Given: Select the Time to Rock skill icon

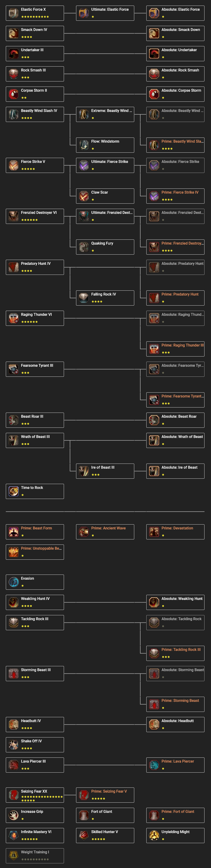Looking at the screenshot, I should pos(13,491).
